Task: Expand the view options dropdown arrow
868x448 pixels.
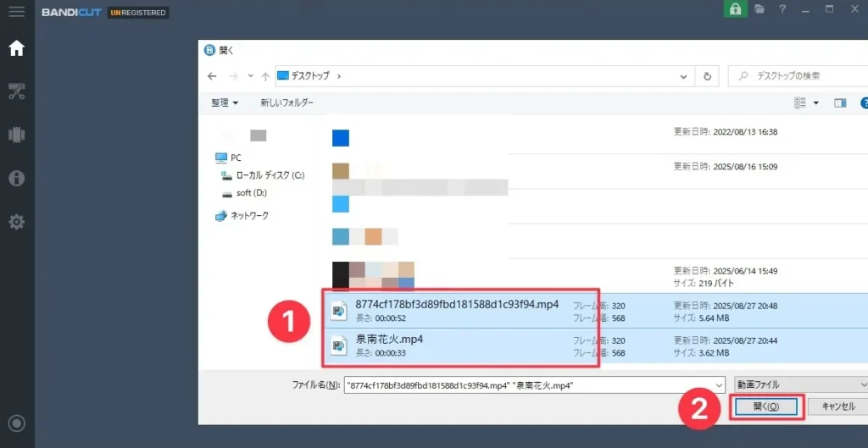Action: coord(815,102)
